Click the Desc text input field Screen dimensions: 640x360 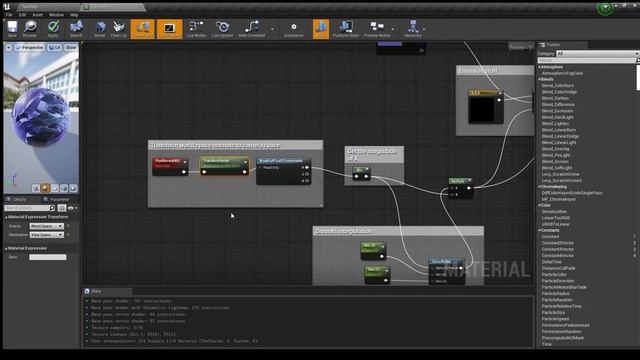coord(48,257)
